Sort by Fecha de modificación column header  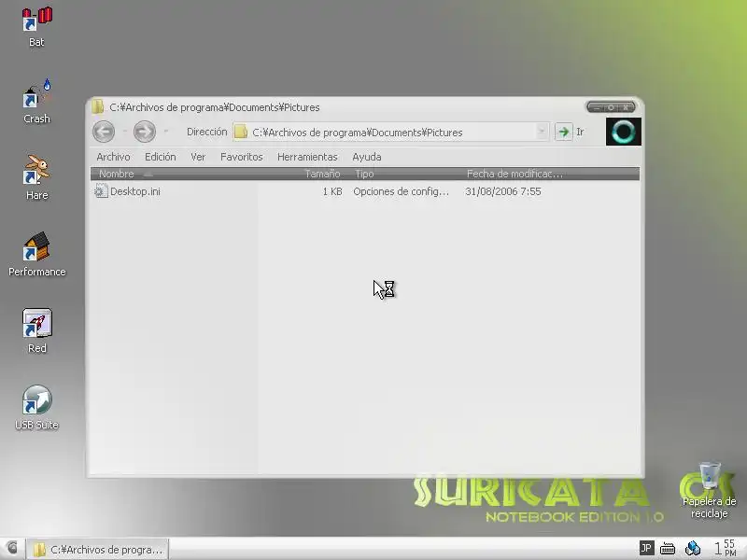tap(514, 174)
